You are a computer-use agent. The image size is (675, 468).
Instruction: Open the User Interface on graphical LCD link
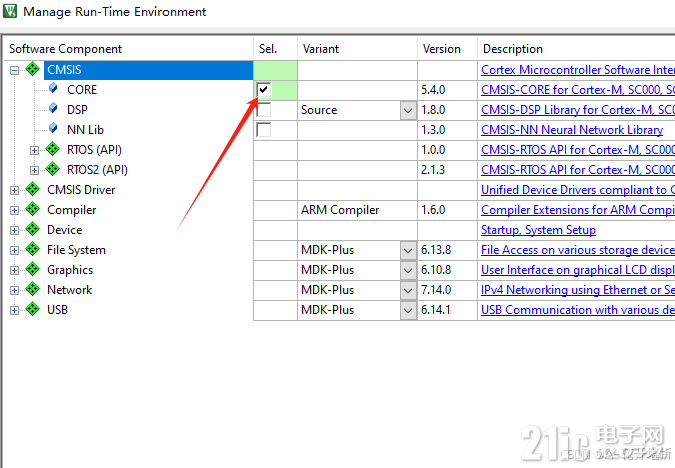[x=578, y=270]
